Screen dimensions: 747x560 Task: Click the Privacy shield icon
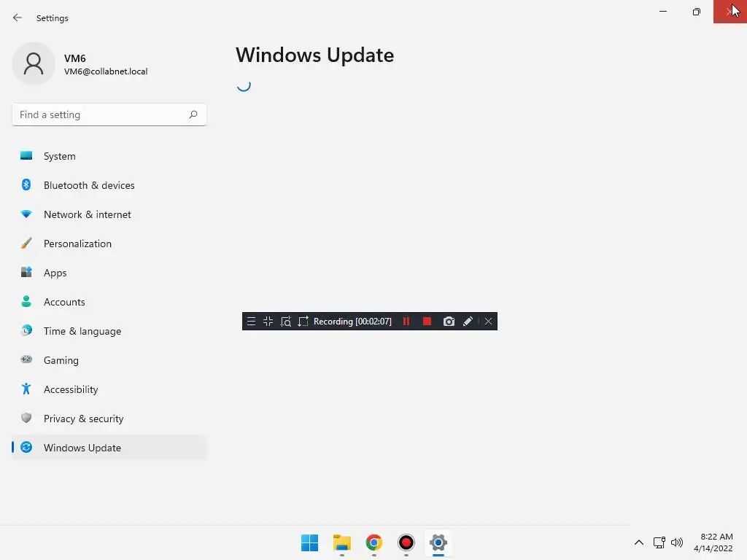26,418
